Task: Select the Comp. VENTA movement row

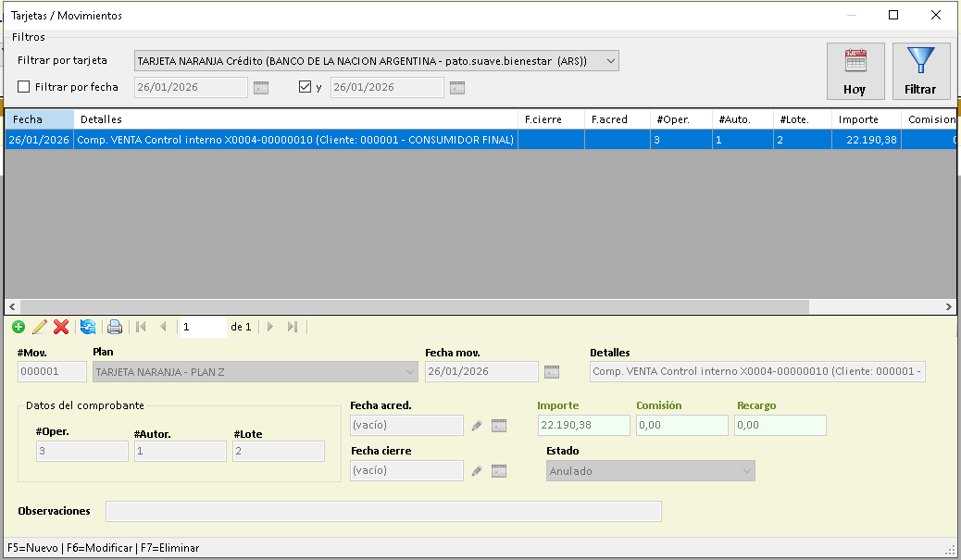Action: coord(296,140)
